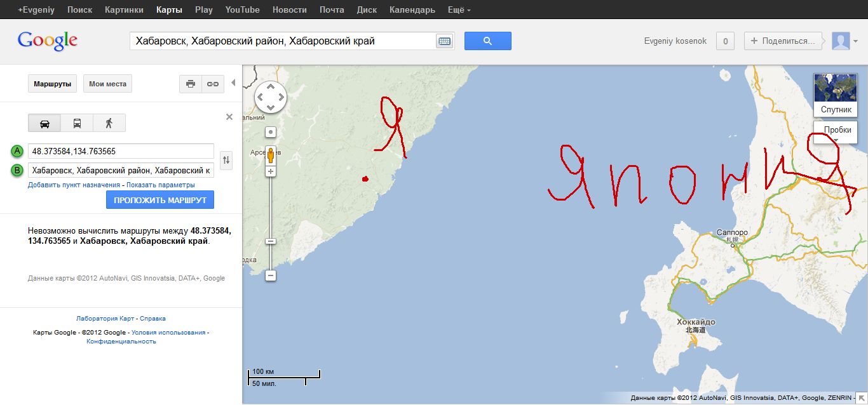
Task: Click Добавить пункт назначения link
Action: (x=74, y=185)
